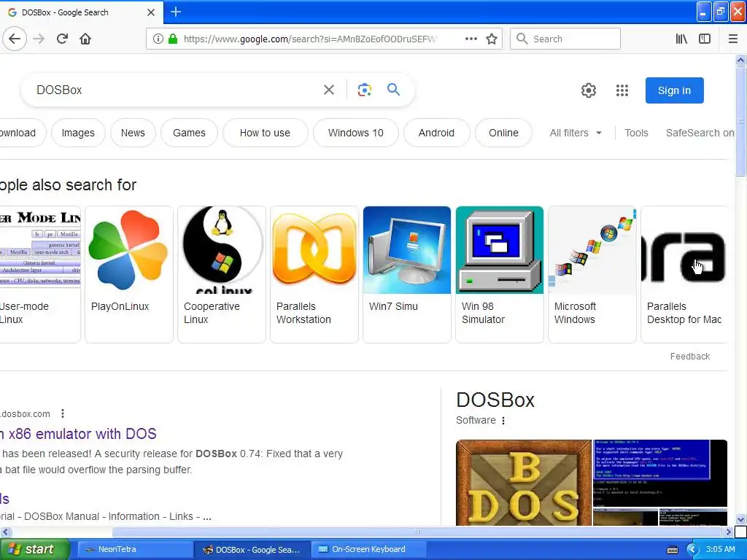747x560 pixels.
Task: Show site information icon in the address bar
Action: click(158, 39)
